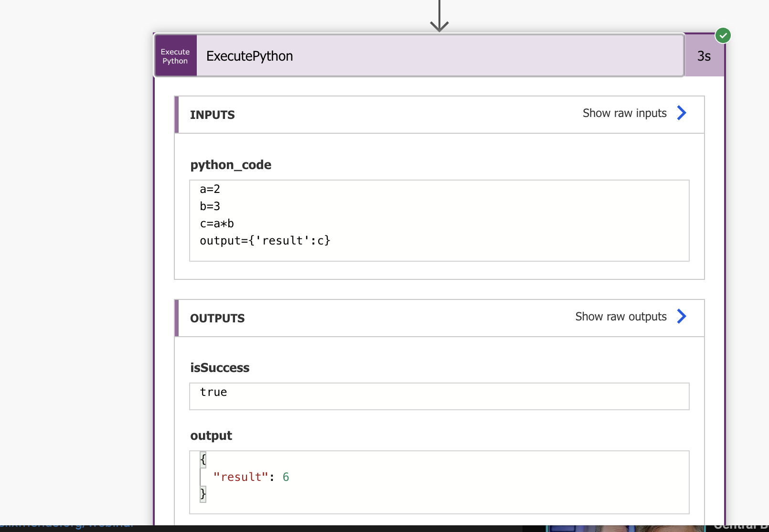Click the 3s duration badge
769x532 pixels.
click(704, 56)
